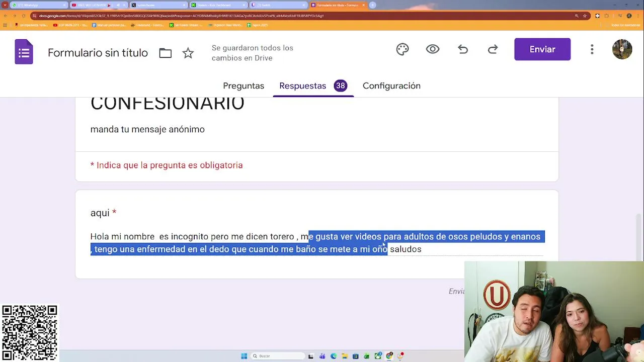This screenshot has height=362, width=644.
Task: Close the Formulario sin título browser tab
Action: [x=363, y=5]
